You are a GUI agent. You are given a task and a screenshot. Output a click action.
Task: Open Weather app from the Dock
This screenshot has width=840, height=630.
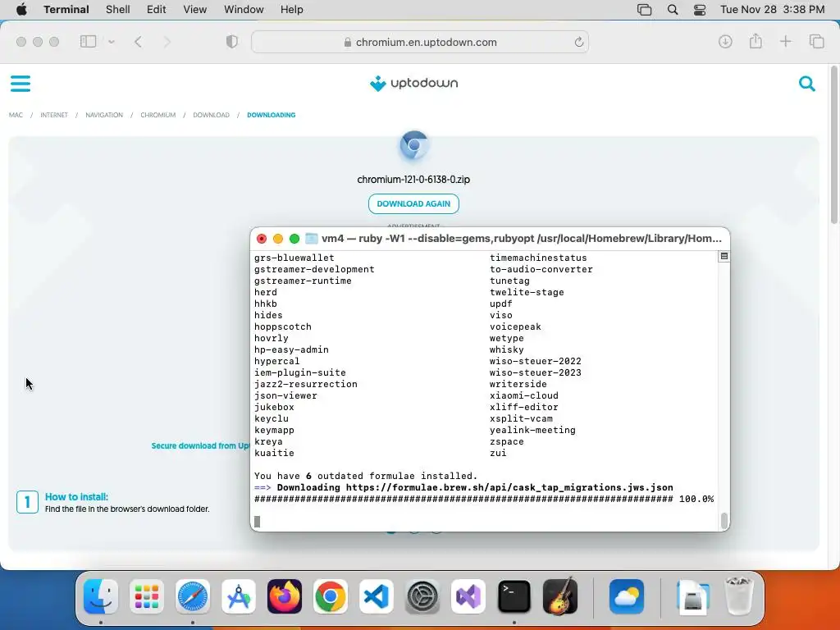pyautogui.click(x=627, y=596)
